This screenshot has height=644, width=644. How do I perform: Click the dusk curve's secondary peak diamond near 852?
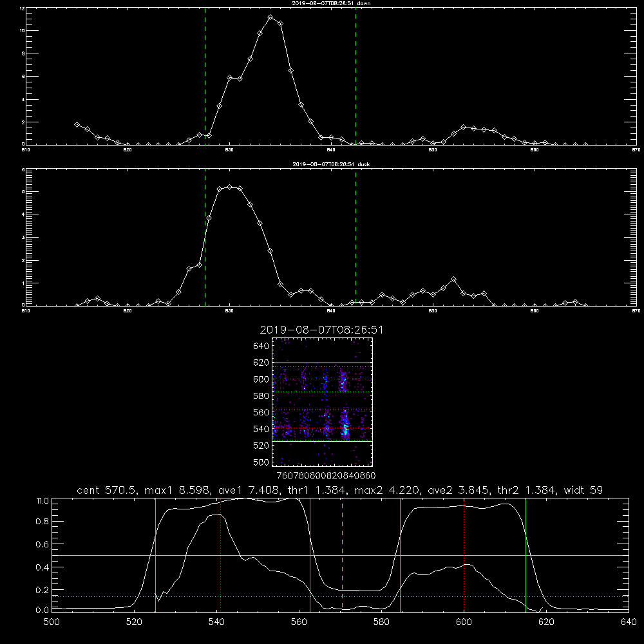454,279
